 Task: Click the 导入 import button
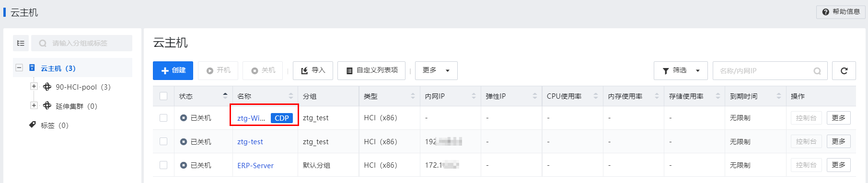coord(313,70)
